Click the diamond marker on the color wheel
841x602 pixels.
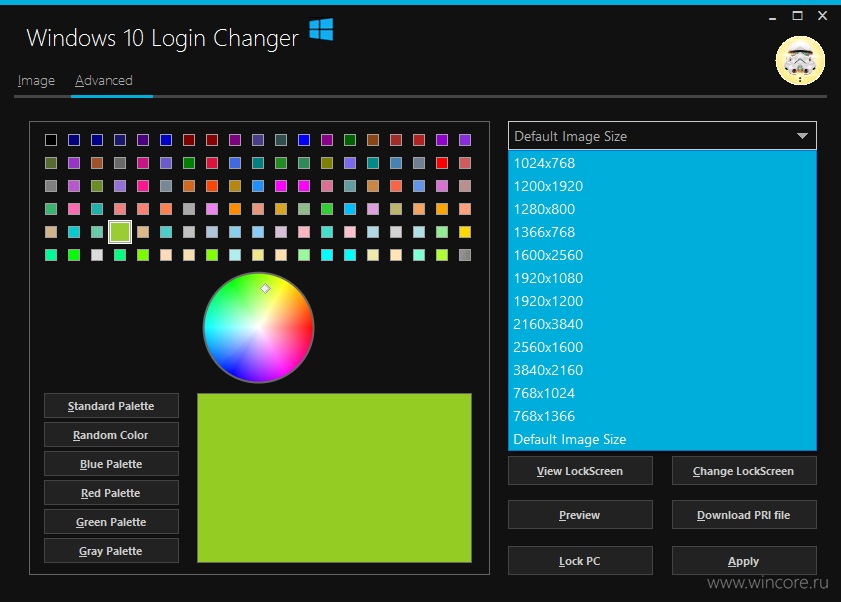click(265, 289)
